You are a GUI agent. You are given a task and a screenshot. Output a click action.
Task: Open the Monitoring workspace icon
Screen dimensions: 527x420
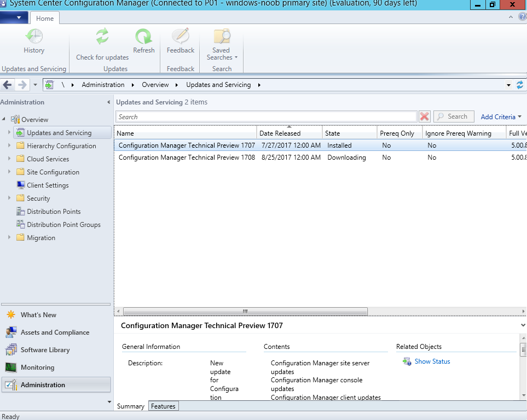pos(11,367)
